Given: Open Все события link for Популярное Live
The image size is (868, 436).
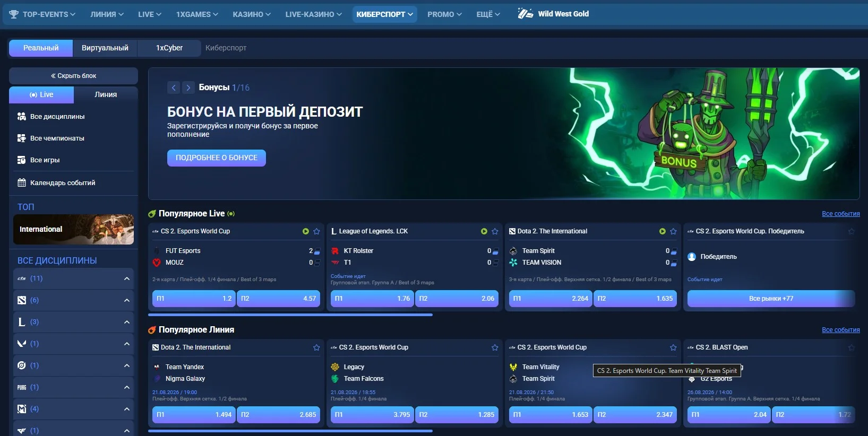Looking at the screenshot, I should coord(841,214).
